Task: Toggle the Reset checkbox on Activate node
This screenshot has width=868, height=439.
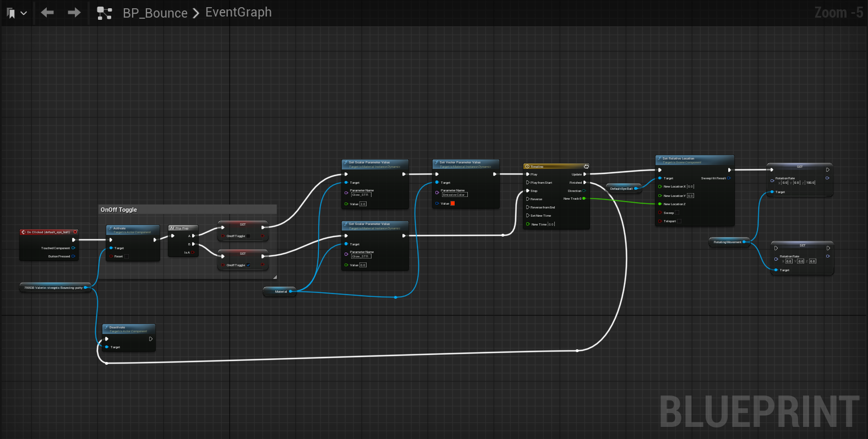Action: click(x=127, y=256)
